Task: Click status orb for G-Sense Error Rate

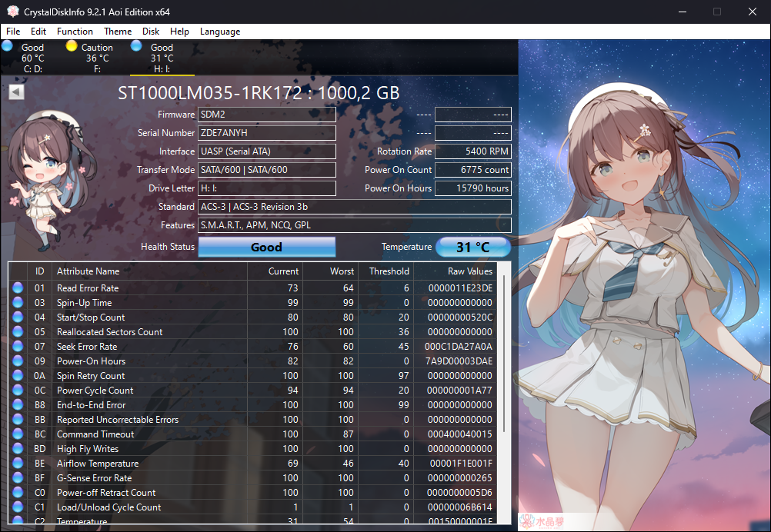Action: pos(18,478)
